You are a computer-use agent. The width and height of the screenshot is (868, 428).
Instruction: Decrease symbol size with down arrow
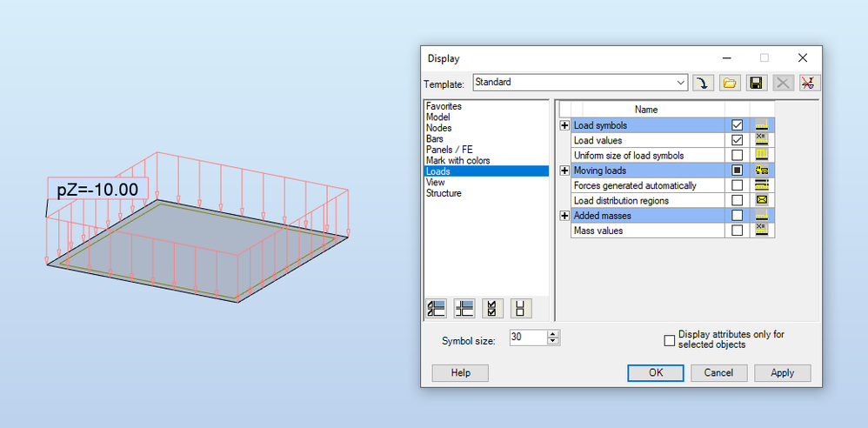[x=553, y=341]
